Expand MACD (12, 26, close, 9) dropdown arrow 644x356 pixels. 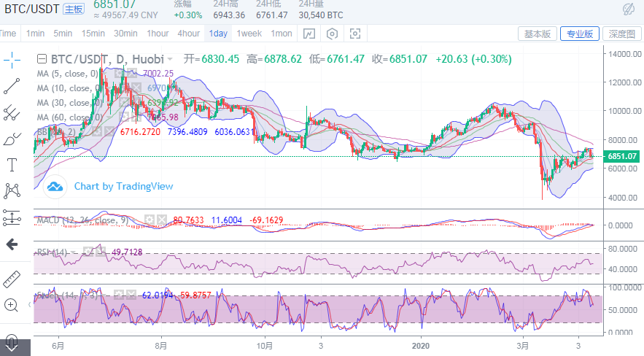pos(135,221)
